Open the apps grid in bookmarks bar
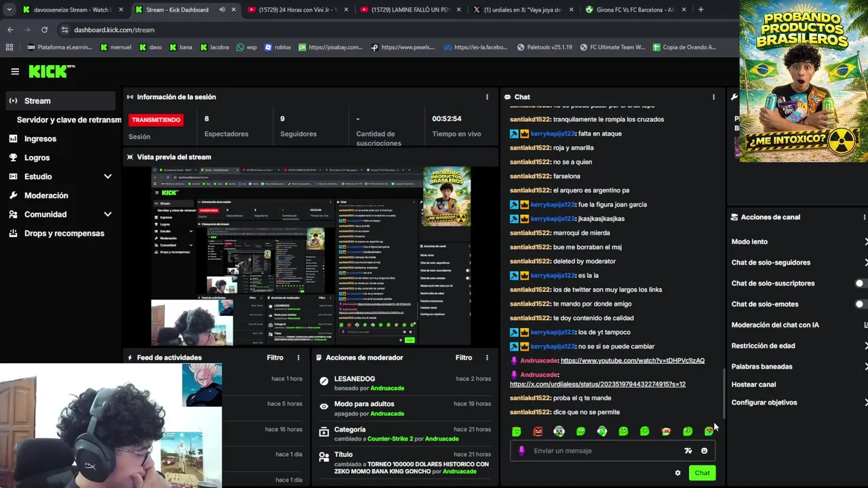 click(9, 47)
